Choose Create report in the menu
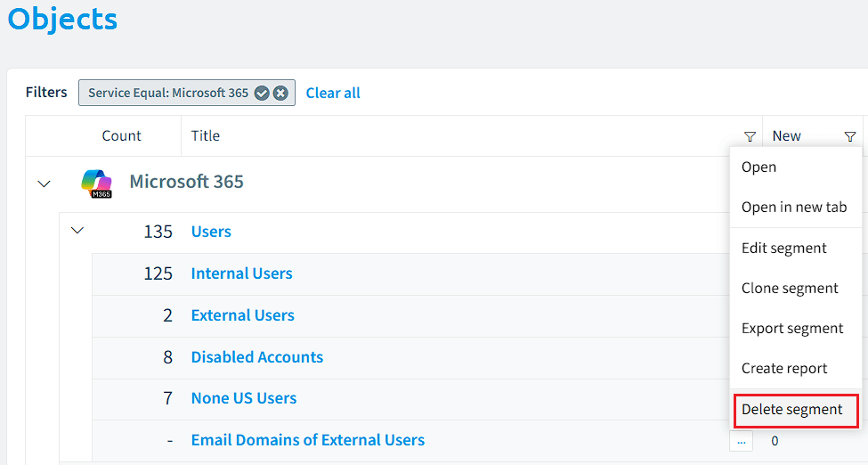This screenshot has width=868, height=465. coord(796,369)
